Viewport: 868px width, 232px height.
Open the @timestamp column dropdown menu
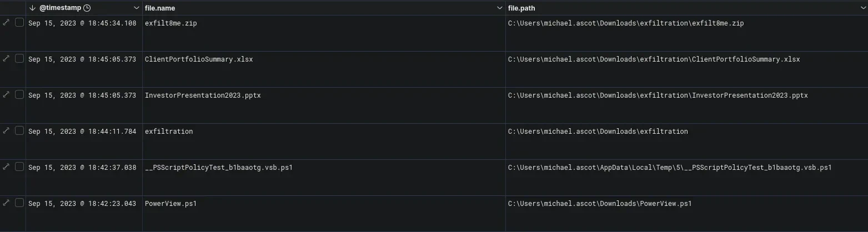[137, 8]
